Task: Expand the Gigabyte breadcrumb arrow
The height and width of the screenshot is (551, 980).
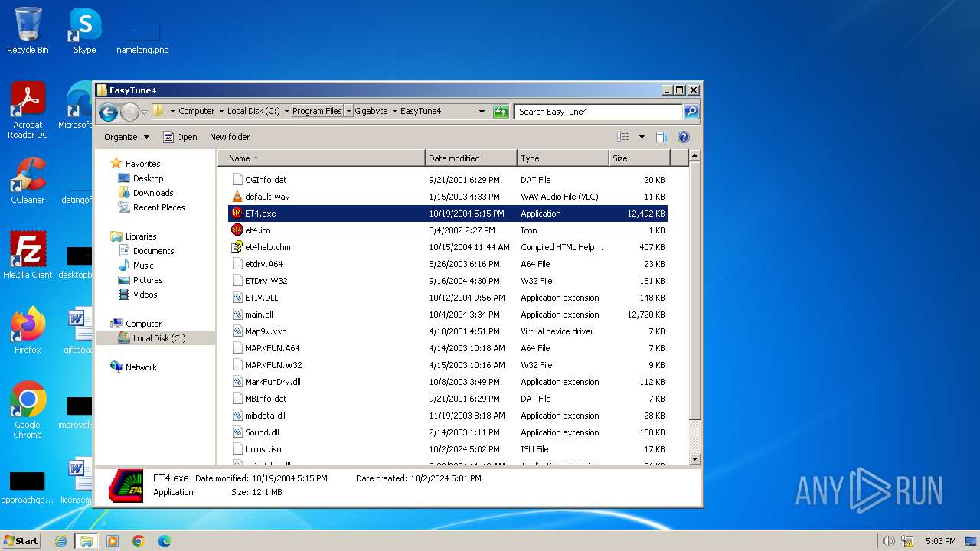Action: pyautogui.click(x=395, y=112)
